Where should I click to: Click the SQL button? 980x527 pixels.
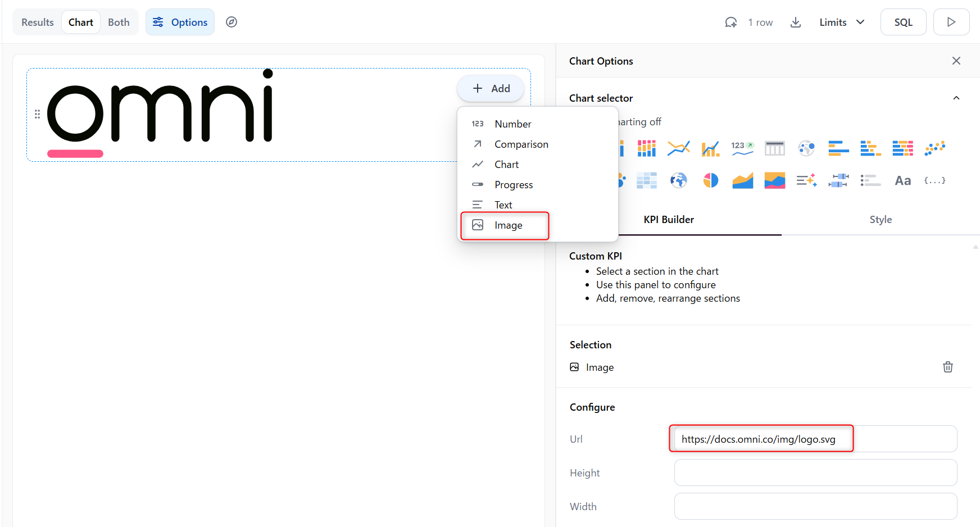point(902,22)
